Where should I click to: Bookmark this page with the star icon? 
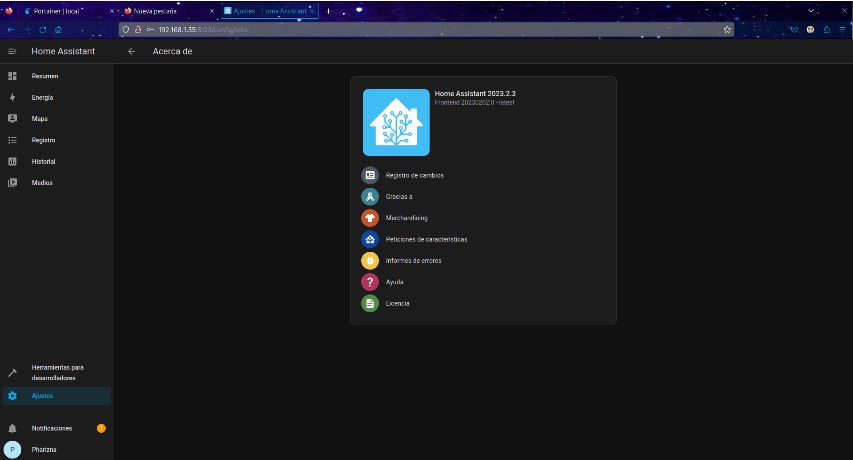pyautogui.click(x=727, y=29)
